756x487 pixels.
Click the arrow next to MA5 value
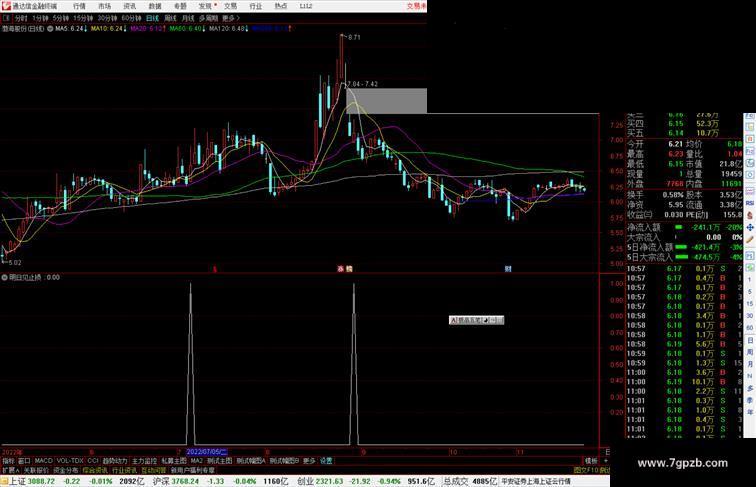pyautogui.click(x=85, y=29)
